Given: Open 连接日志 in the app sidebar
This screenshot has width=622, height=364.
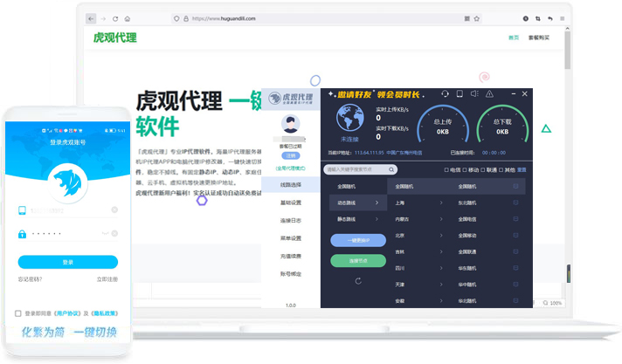Looking at the screenshot, I should (291, 221).
